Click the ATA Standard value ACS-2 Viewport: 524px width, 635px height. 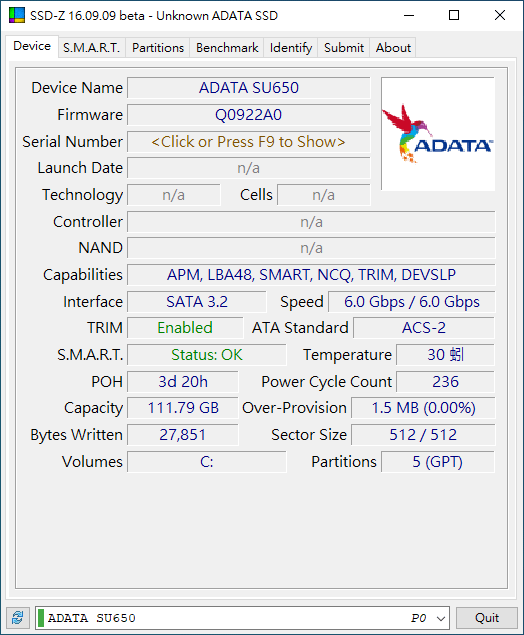(424, 328)
